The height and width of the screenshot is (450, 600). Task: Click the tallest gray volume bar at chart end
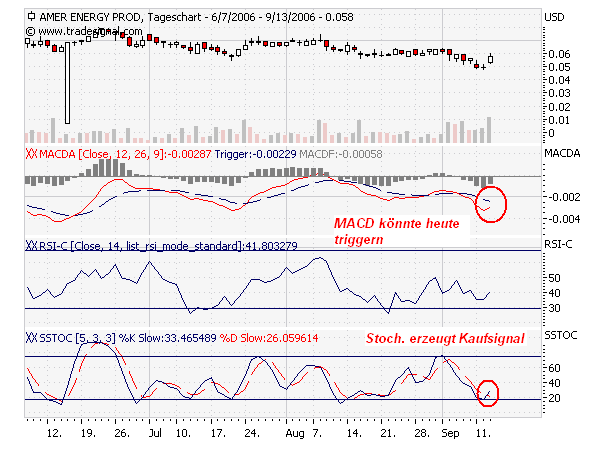click(489, 130)
